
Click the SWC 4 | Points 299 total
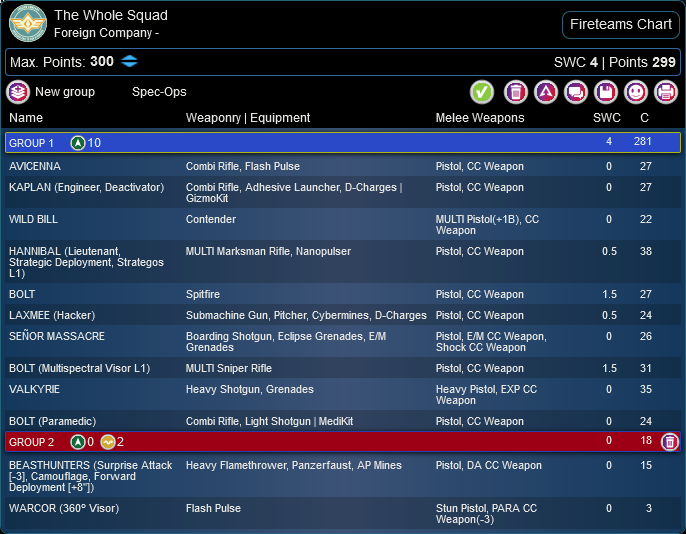point(615,62)
